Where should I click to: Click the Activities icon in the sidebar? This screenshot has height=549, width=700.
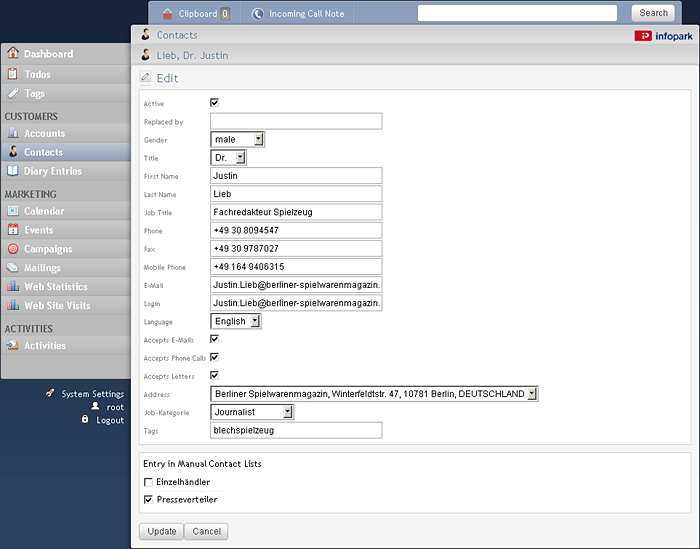tap(12, 345)
